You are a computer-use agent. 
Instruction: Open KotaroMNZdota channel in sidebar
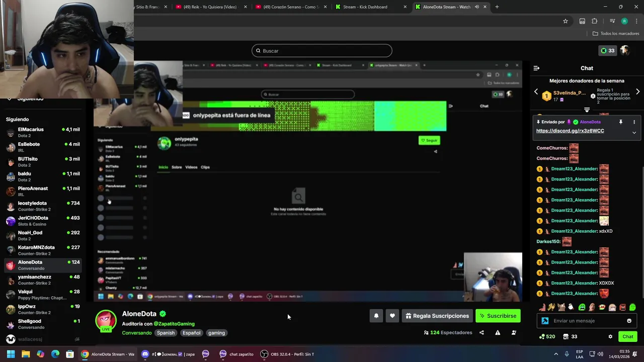[x=43, y=250]
